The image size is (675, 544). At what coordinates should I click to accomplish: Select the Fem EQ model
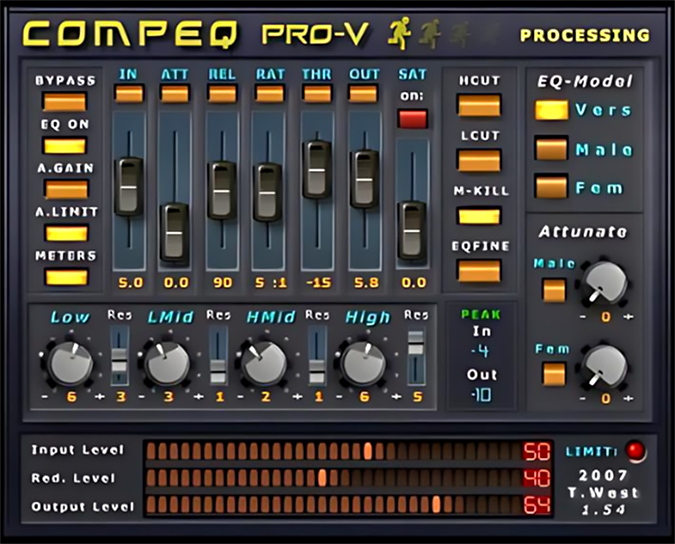551,186
